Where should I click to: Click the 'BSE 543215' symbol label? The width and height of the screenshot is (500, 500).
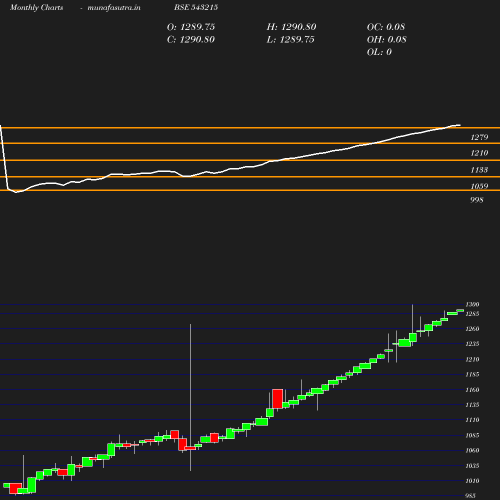(x=196, y=7)
